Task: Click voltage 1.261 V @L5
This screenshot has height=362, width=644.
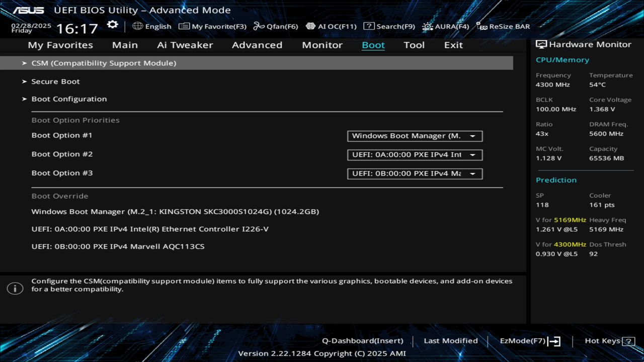Action: [x=557, y=230]
